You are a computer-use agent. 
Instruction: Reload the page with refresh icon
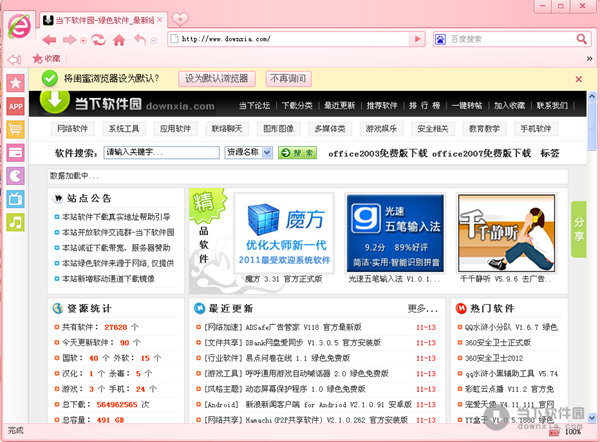click(98, 39)
